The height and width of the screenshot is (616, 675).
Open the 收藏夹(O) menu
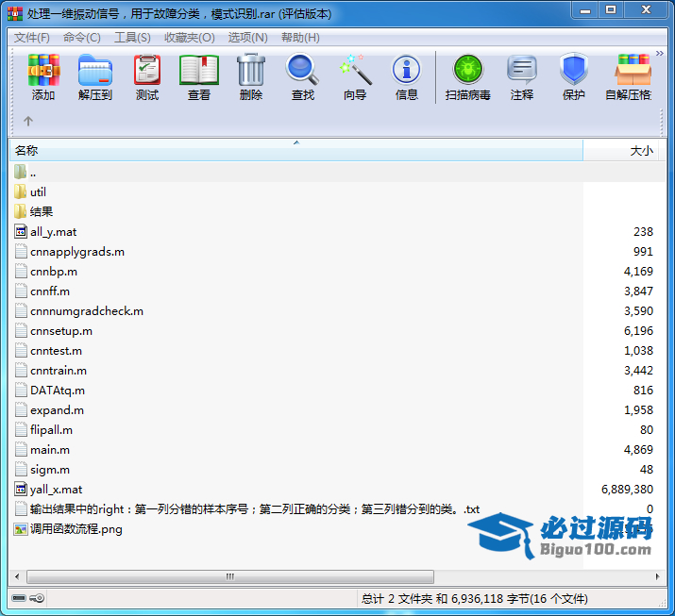(190, 38)
